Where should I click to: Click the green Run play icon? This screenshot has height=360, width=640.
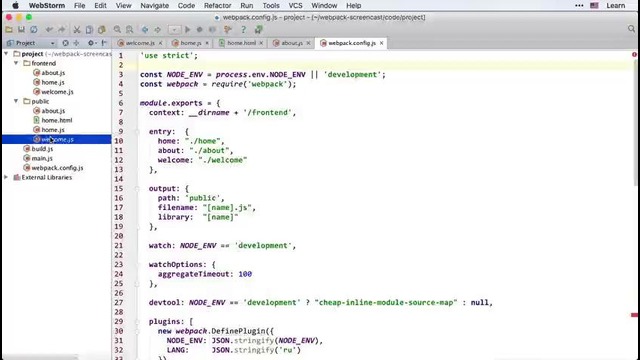(187, 29)
